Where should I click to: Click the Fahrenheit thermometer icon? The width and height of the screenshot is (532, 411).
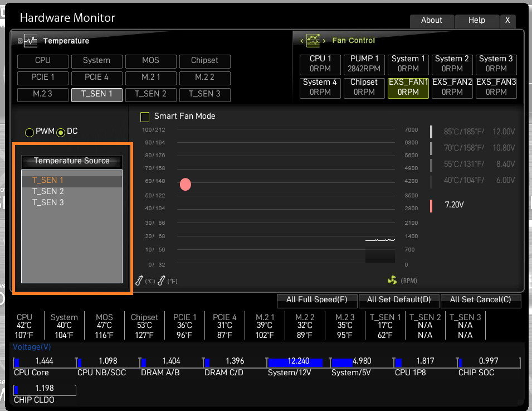[x=161, y=281]
